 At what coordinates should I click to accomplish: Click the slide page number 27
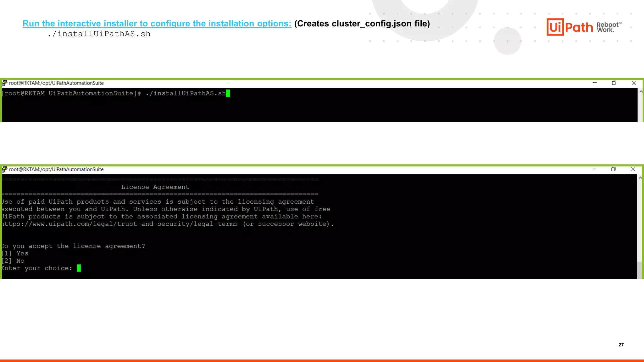pyautogui.click(x=621, y=345)
